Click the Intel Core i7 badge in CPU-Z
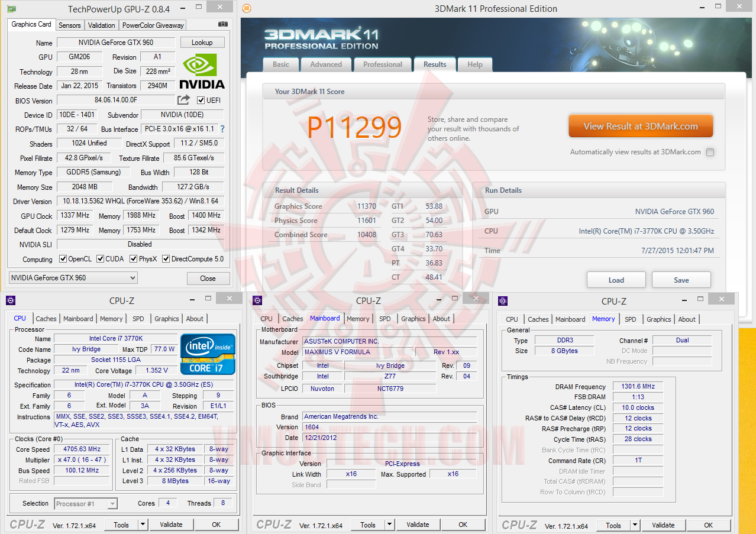Image resolution: width=756 pixels, height=534 pixels. [x=208, y=354]
